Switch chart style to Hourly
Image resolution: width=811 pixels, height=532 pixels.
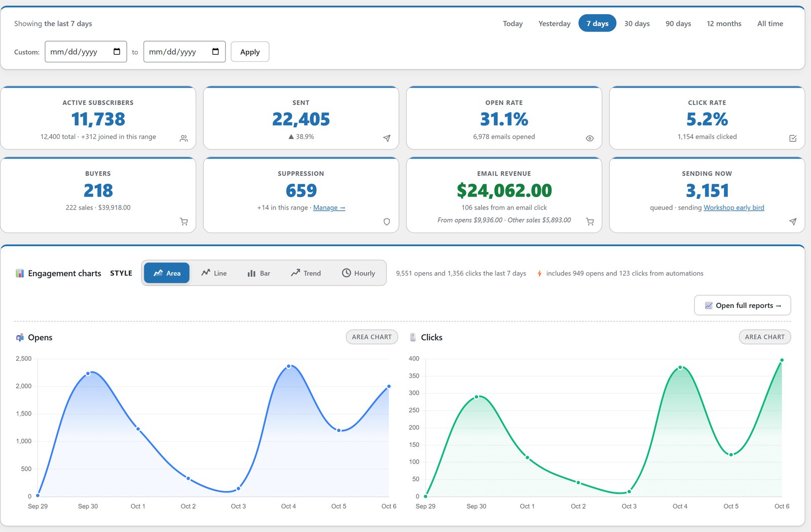coord(358,273)
